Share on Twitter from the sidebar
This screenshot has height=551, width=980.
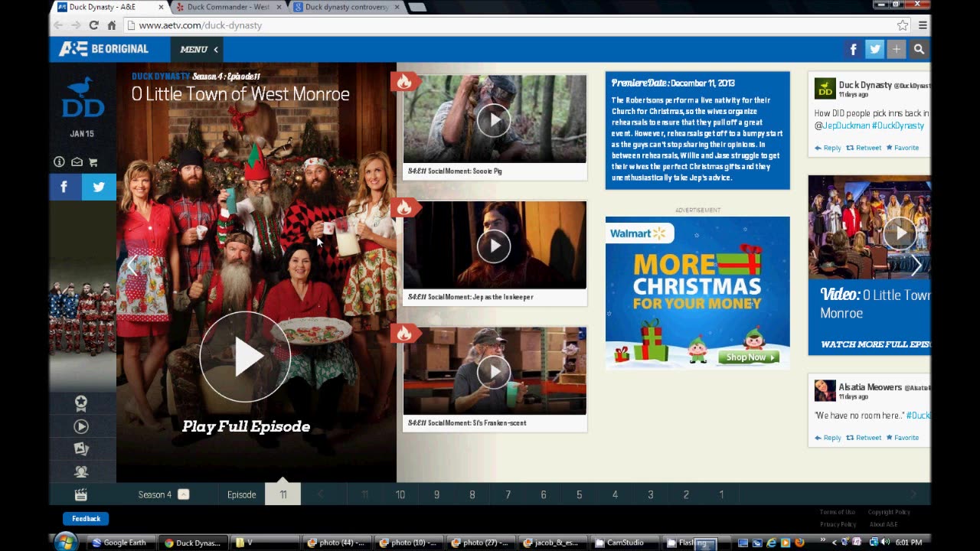(99, 187)
